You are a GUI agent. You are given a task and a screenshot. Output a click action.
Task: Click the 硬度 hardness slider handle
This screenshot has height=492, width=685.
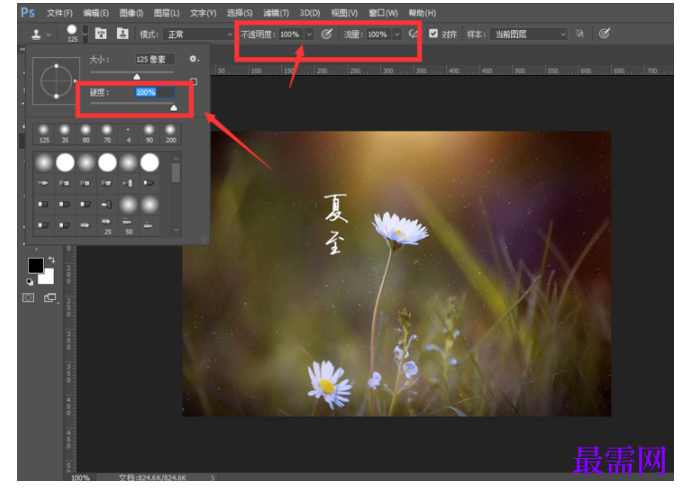(x=174, y=107)
